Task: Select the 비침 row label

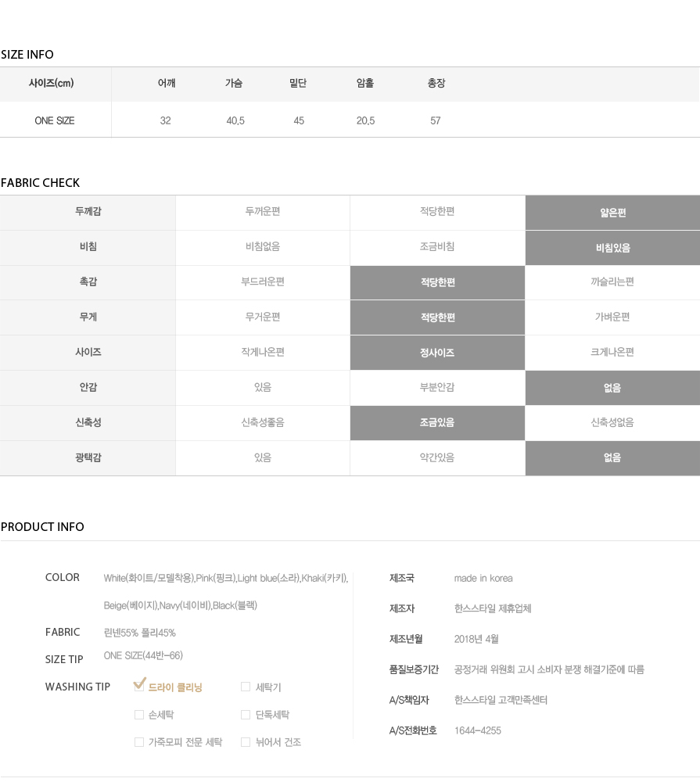Action: pyautogui.click(x=88, y=246)
